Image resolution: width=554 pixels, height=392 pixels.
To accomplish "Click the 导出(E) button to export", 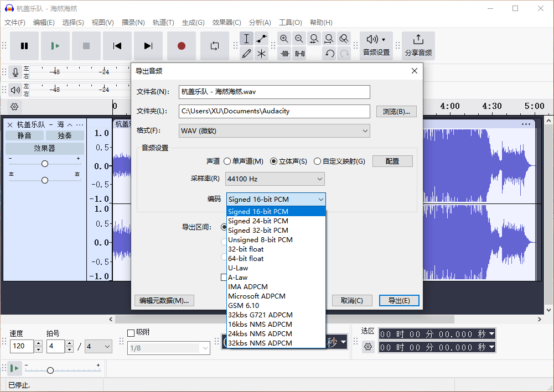I will pyautogui.click(x=399, y=300).
